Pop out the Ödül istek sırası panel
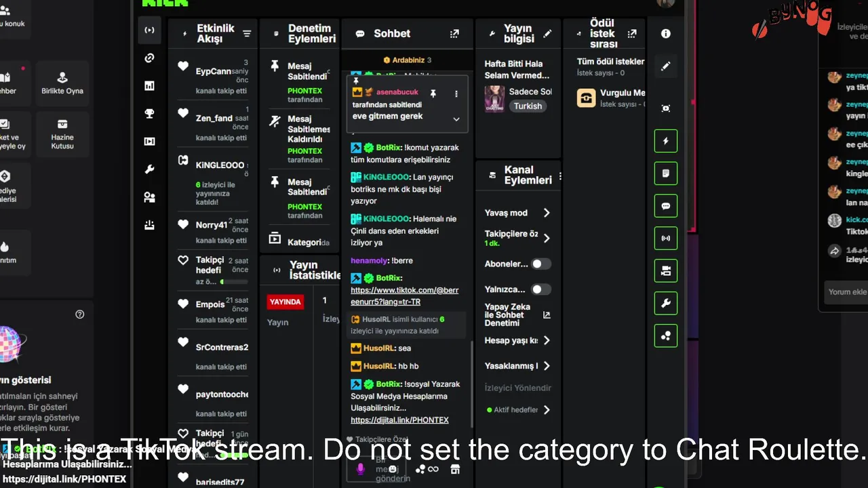 click(x=632, y=34)
